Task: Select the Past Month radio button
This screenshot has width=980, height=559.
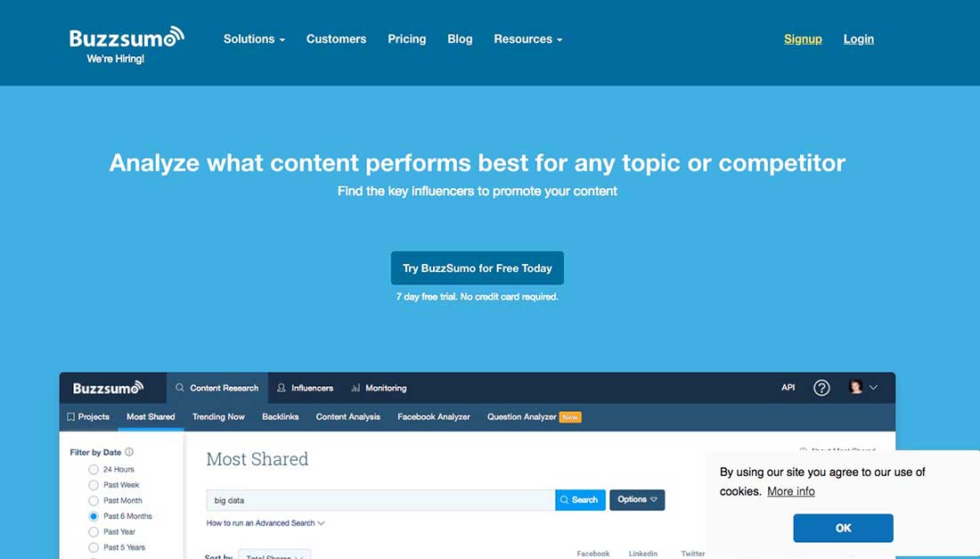Action: tap(94, 501)
